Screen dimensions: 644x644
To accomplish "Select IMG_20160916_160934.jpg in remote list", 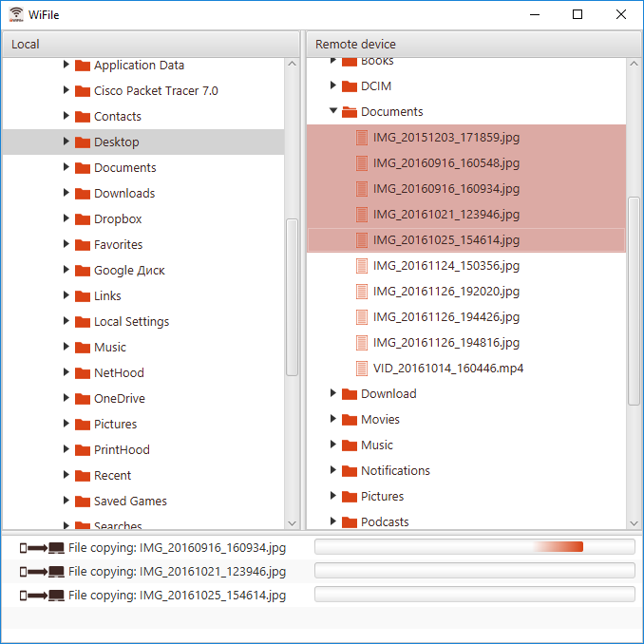I will (466, 189).
